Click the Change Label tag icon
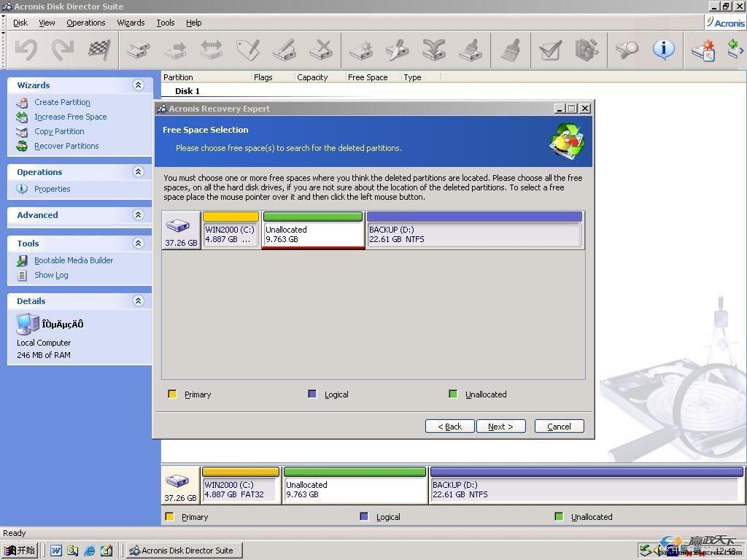This screenshot has height=560, width=747. [248, 50]
